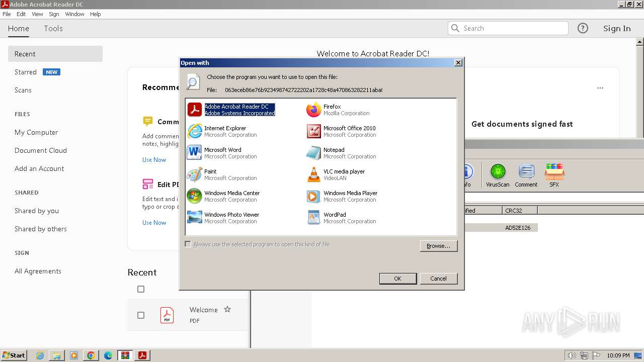This screenshot has width=644, height=362.
Task: Click the Start button
Action: tap(14, 355)
